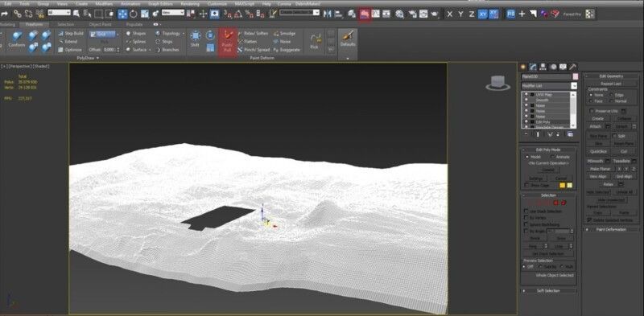Screen dimensions: 644x316
Task: Click the Mirror tool in main toolbar
Action: coord(327,14)
